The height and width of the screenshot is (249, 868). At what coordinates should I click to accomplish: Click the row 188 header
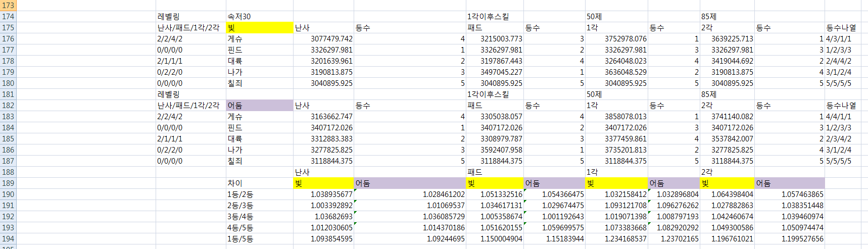point(8,172)
